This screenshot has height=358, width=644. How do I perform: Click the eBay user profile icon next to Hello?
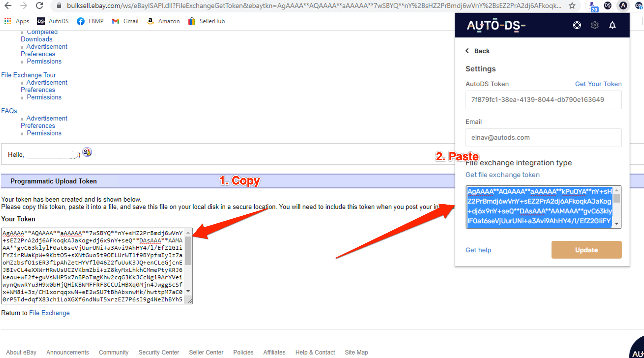[x=87, y=152]
